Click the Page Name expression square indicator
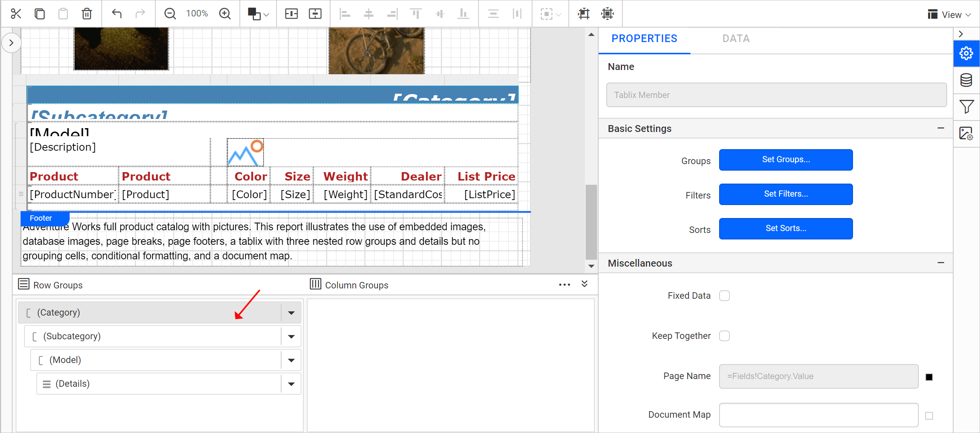Image resolution: width=980 pixels, height=433 pixels. tap(929, 377)
